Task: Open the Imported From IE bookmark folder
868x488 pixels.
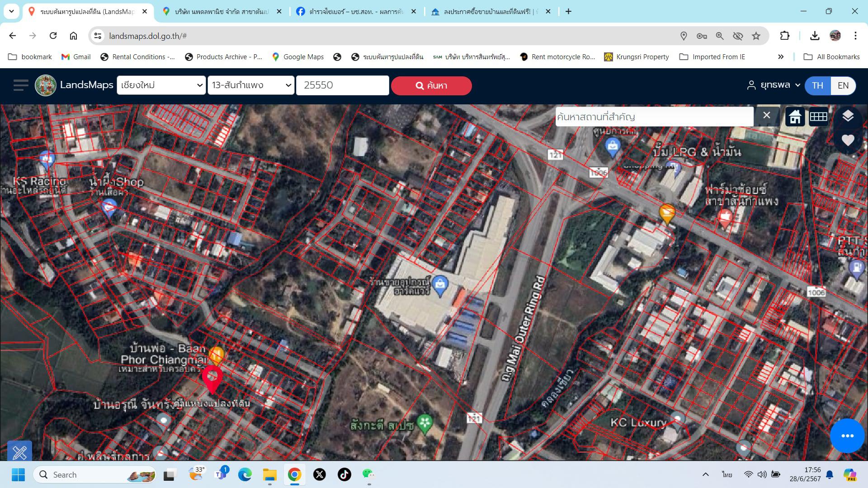Action: tap(712, 56)
